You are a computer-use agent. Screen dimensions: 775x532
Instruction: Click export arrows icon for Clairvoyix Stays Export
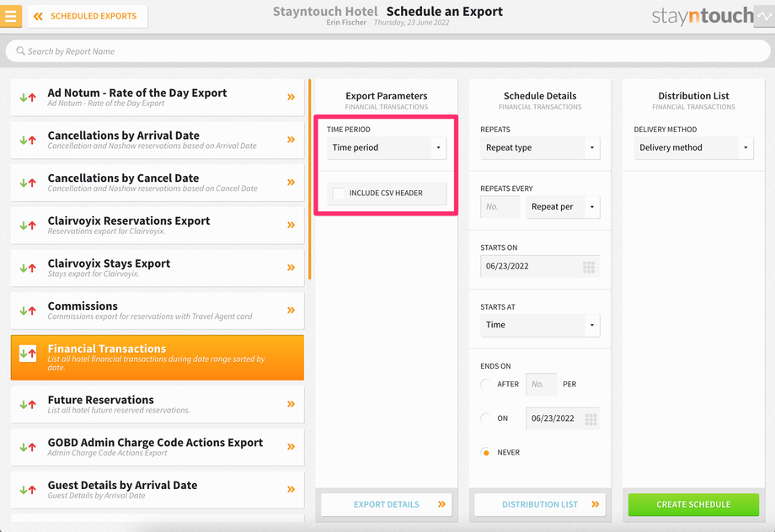coord(28,269)
